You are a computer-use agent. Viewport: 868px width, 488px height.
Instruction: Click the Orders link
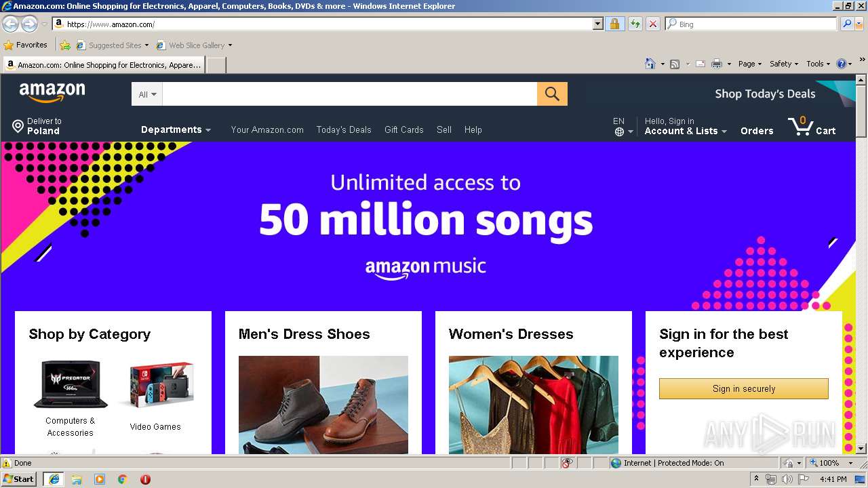(757, 131)
